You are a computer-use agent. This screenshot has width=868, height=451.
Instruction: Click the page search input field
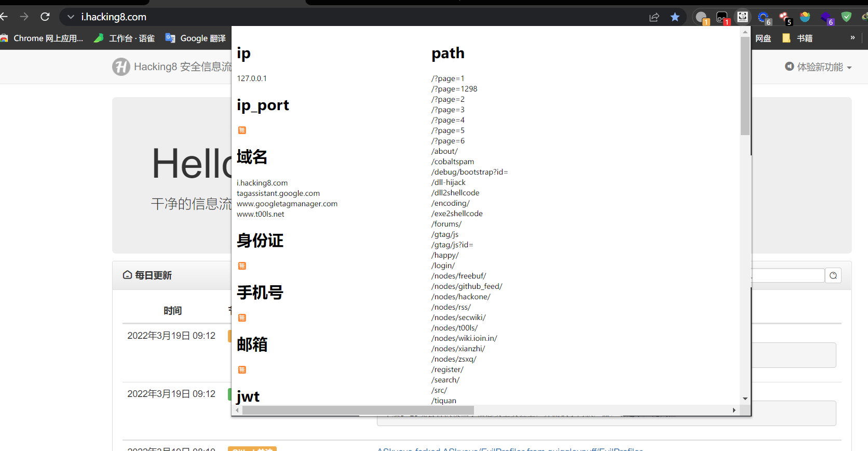(788, 275)
